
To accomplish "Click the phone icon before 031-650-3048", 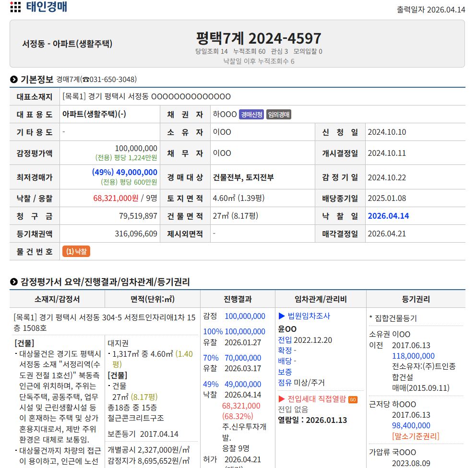I will (85, 80).
